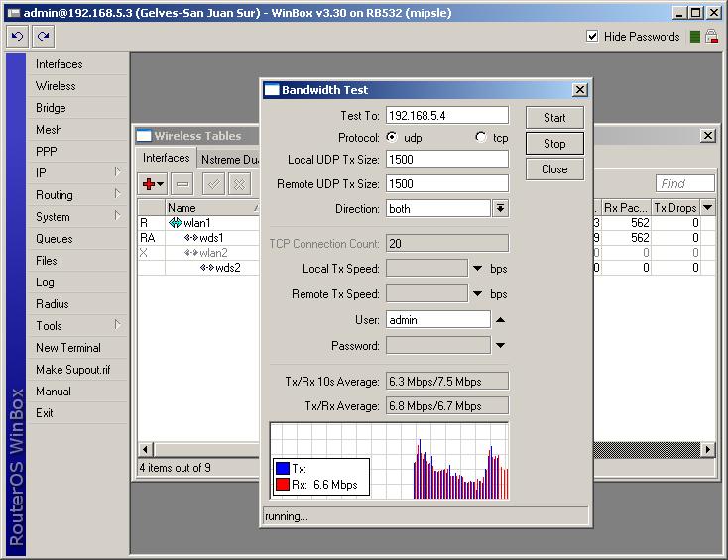Viewport: 728px width, 560px height.
Task: Remove the selected interface with the minus button
Action: pyautogui.click(x=182, y=184)
